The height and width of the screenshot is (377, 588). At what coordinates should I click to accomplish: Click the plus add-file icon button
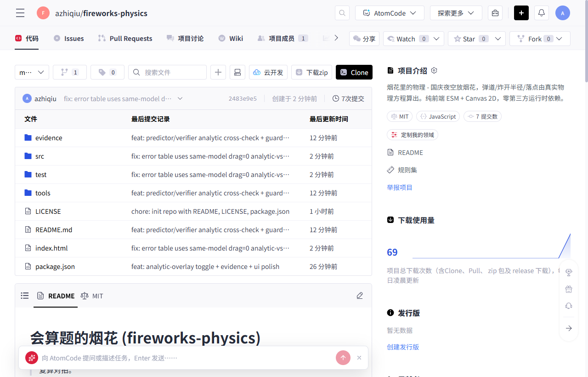(218, 72)
